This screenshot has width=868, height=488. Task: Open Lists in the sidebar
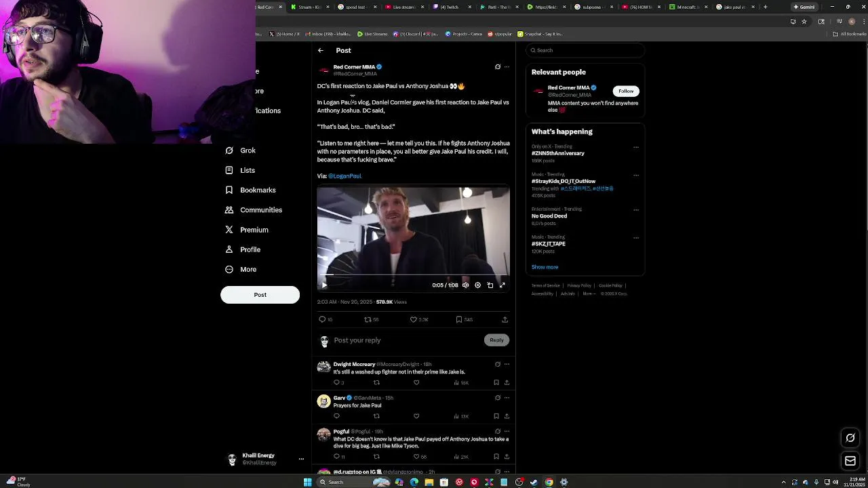[x=240, y=170]
